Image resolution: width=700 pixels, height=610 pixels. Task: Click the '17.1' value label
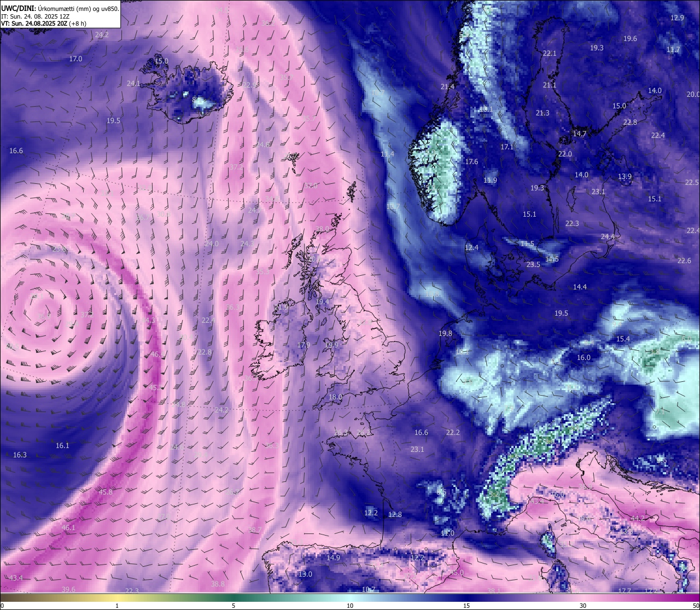pyautogui.click(x=507, y=147)
